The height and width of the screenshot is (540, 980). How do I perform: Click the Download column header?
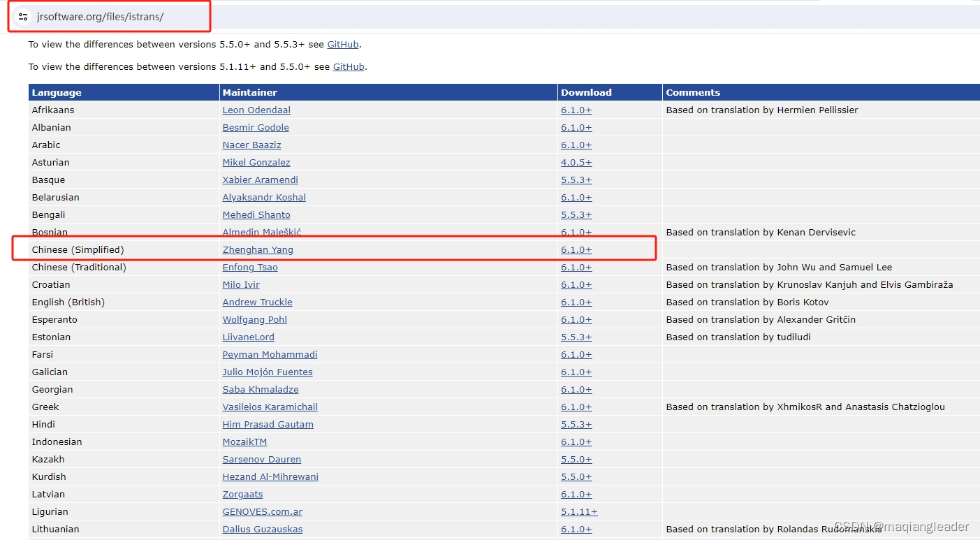click(x=610, y=92)
